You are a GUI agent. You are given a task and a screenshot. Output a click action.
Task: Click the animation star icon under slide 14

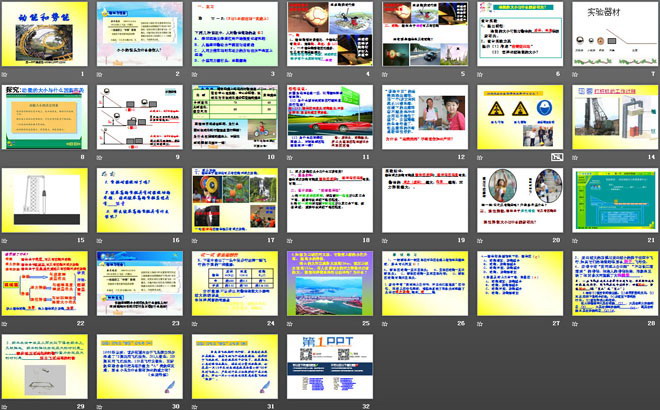[575, 157]
